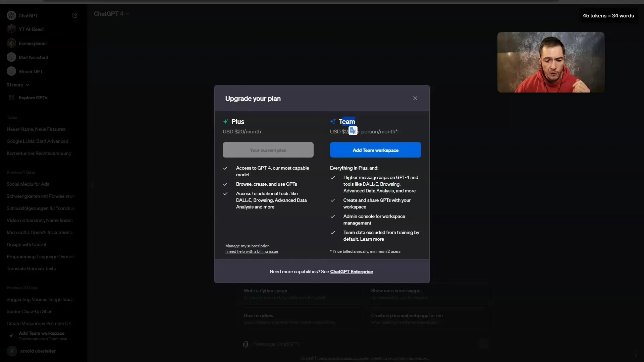This screenshot has height=362, width=644.
Task: Open chat Social Media for Ads
Action: (x=28, y=184)
